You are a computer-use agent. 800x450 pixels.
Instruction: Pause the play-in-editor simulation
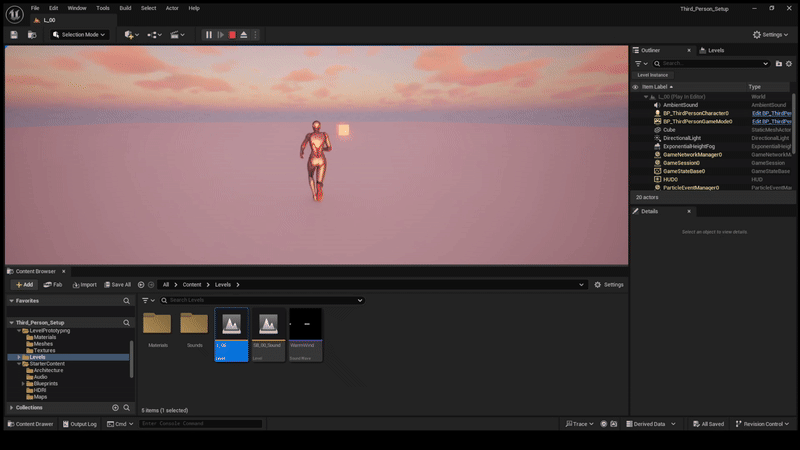pyautogui.click(x=209, y=35)
